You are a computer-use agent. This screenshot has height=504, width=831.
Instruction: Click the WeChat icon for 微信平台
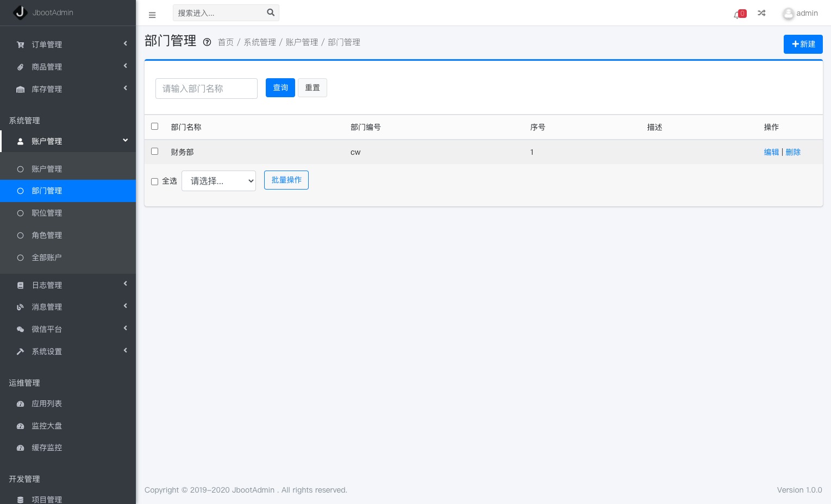pyautogui.click(x=20, y=329)
